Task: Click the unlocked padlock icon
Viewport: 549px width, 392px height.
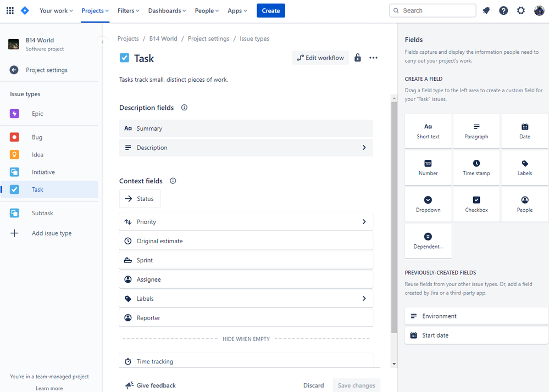Action: coord(357,58)
